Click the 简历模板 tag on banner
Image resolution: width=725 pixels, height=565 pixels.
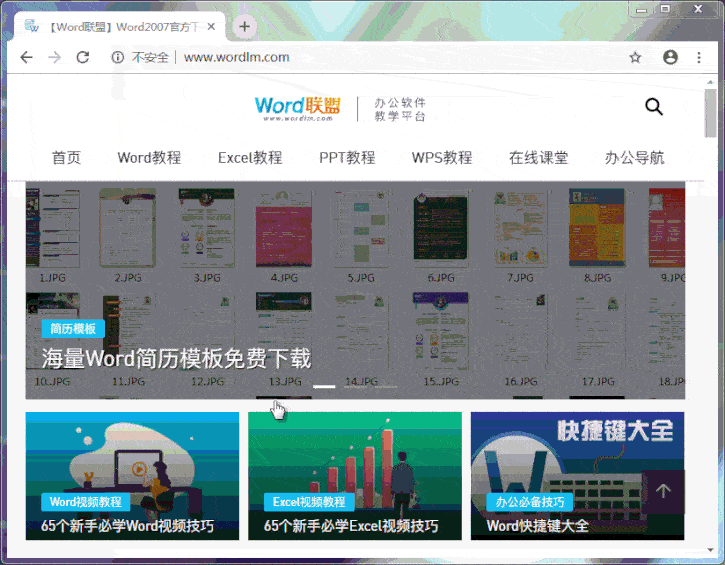click(x=73, y=329)
